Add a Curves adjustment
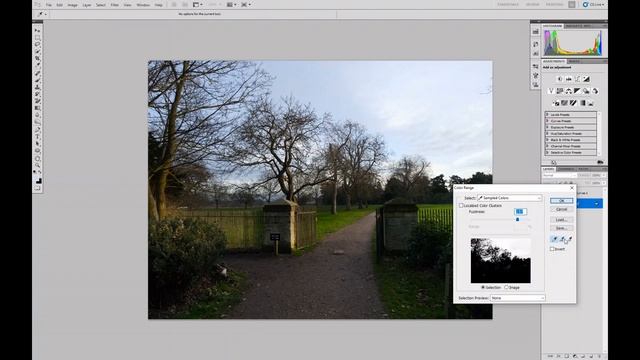Screen dimensions: 640x360 coord(578,79)
